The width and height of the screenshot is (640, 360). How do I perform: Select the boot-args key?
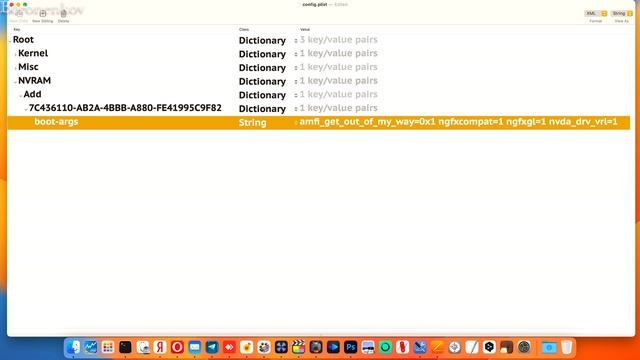(56, 122)
